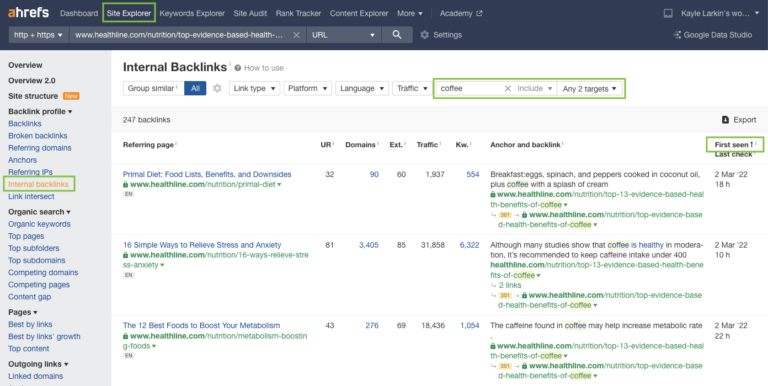The width and height of the screenshot is (768, 386).
Task: Click keyword count 554
Action: pos(473,174)
